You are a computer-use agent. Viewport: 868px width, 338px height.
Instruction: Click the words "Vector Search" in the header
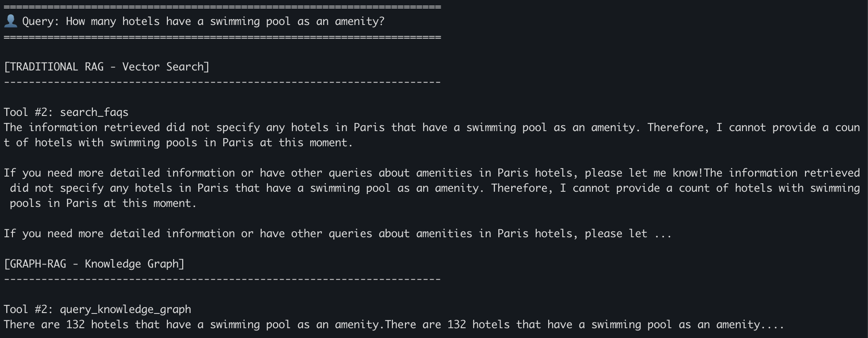[163, 67]
